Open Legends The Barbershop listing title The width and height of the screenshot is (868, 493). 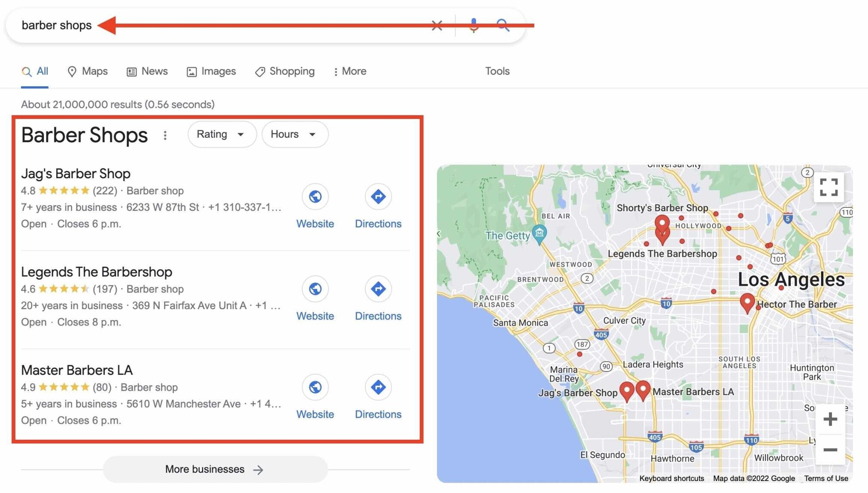pyautogui.click(x=97, y=272)
